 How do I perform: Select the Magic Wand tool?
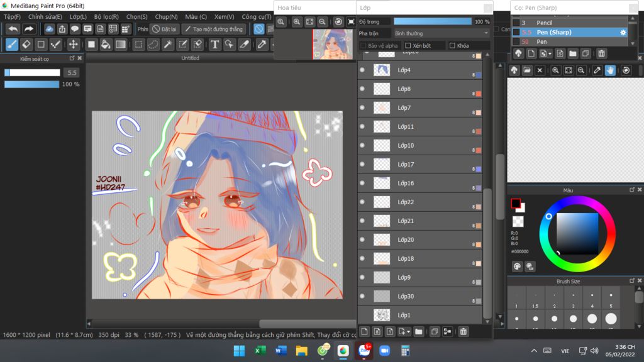pos(168,45)
